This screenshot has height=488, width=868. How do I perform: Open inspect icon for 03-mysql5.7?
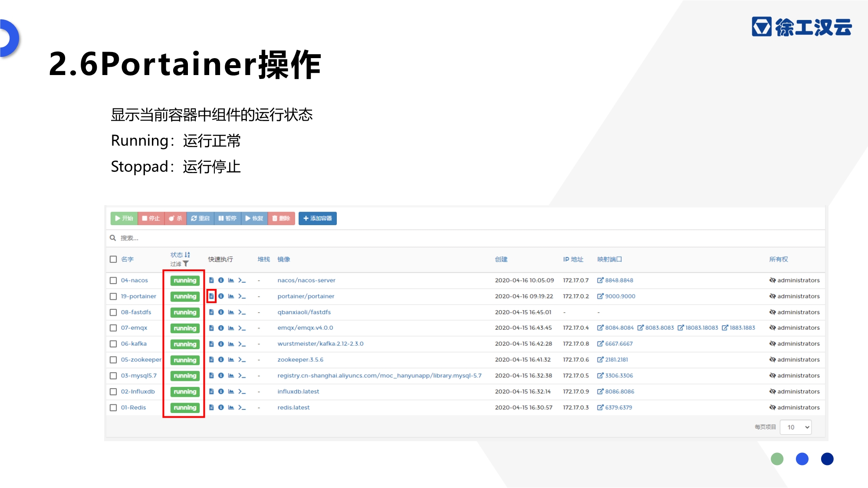pyautogui.click(x=221, y=376)
